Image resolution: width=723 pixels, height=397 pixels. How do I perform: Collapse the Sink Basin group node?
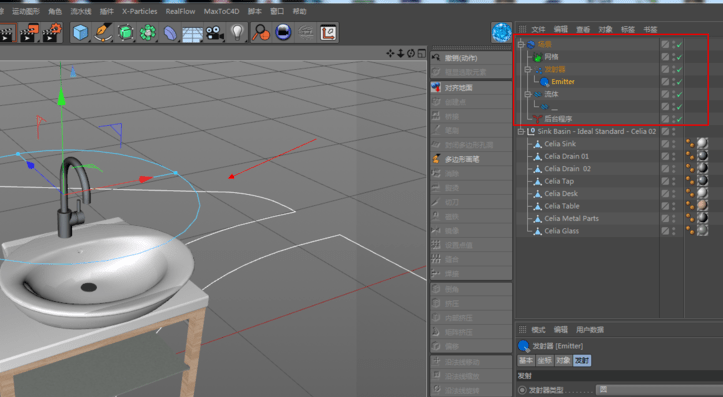tap(521, 131)
